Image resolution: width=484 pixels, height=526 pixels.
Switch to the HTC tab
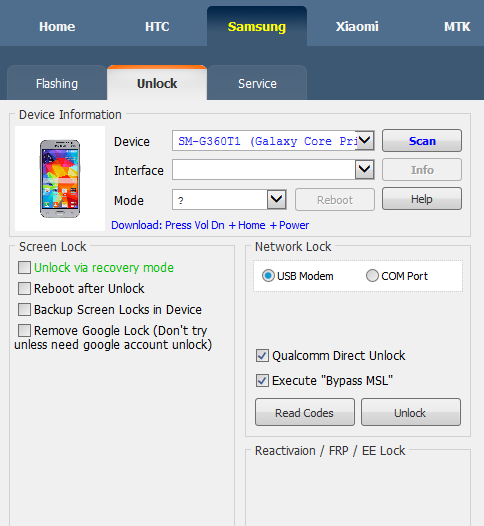point(157,27)
